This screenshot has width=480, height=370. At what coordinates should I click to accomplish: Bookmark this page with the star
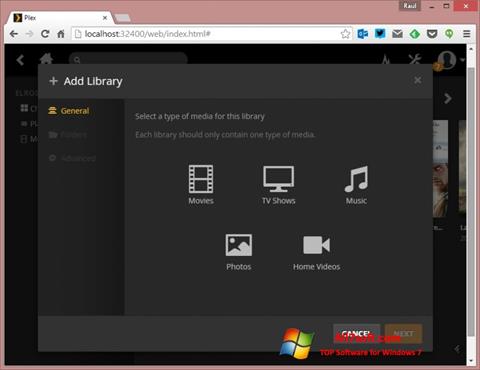pyautogui.click(x=345, y=34)
